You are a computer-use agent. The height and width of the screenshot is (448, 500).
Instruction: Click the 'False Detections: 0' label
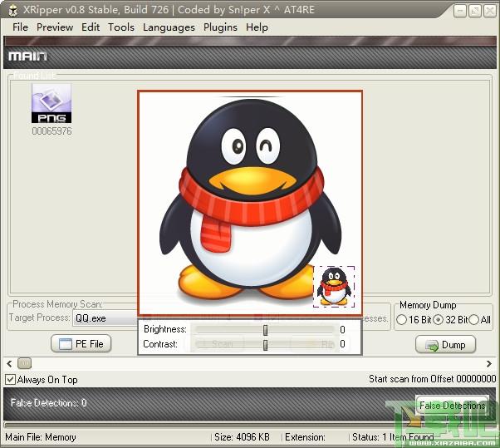tap(49, 402)
